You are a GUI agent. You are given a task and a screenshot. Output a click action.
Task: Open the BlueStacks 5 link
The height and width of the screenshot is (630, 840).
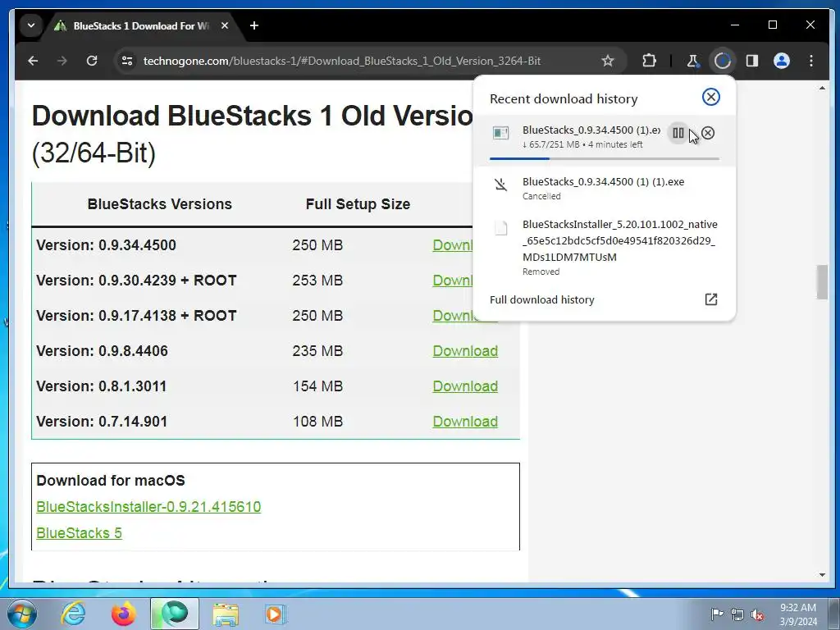(x=79, y=533)
